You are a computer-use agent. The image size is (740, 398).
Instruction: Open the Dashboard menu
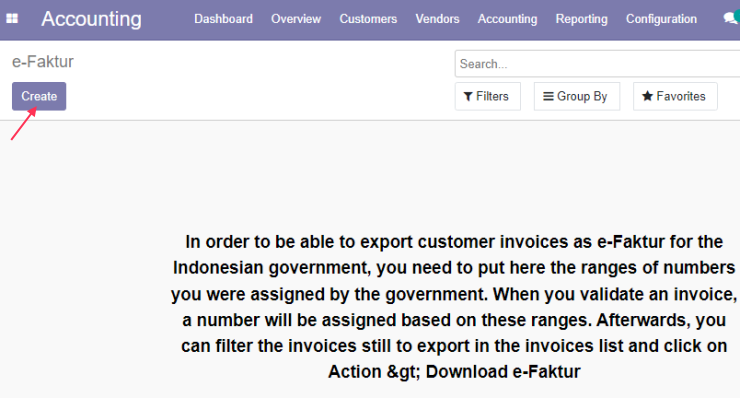pos(223,19)
